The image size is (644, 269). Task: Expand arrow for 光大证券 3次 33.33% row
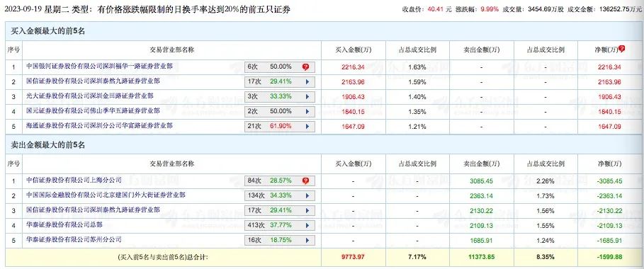coord(307,96)
